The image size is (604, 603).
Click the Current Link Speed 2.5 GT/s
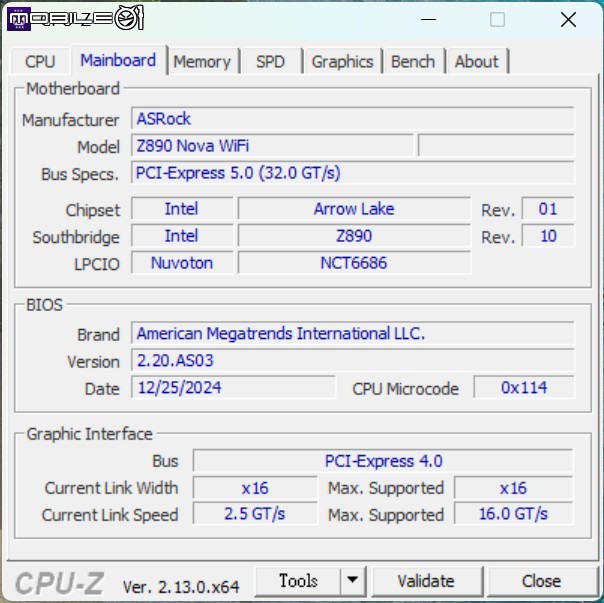[x=255, y=514]
